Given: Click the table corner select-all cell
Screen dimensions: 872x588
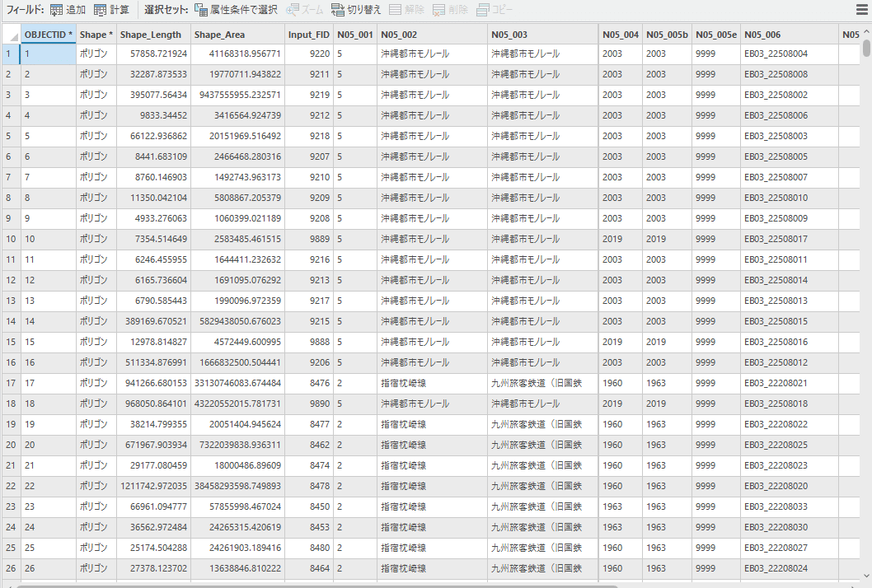Looking at the screenshot, I should (11, 35).
